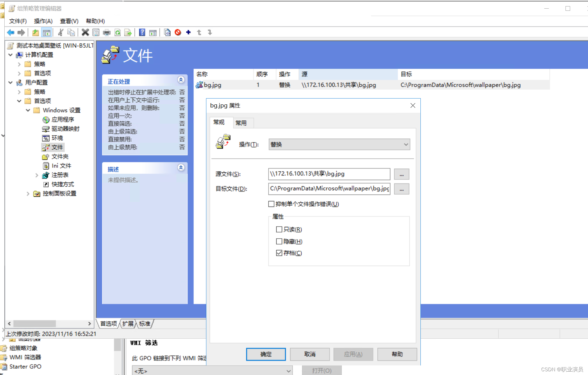The width and height of the screenshot is (588, 375).
Task: Open the 文件(F) menu
Action: pyautogui.click(x=18, y=21)
